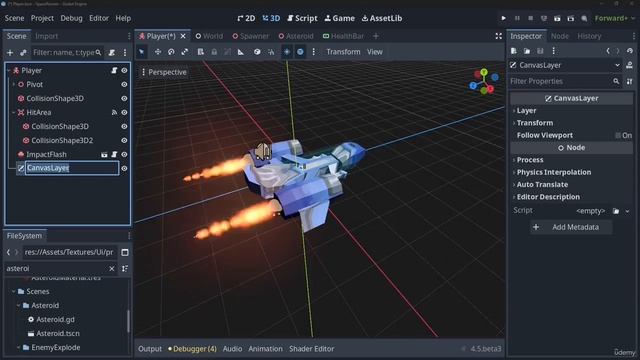Stop the running project
The height and width of the screenshot is (360, 640).
[x=531, y=18]
